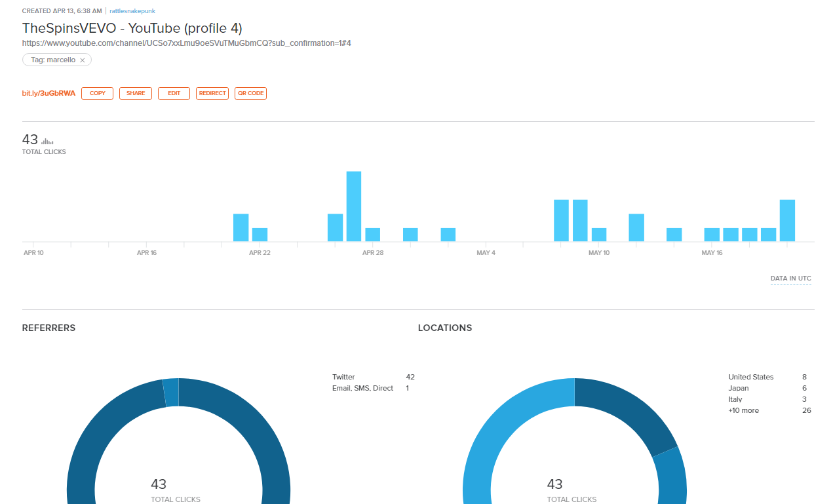Click the MAY 4 axis label

(x=486, y=253)
